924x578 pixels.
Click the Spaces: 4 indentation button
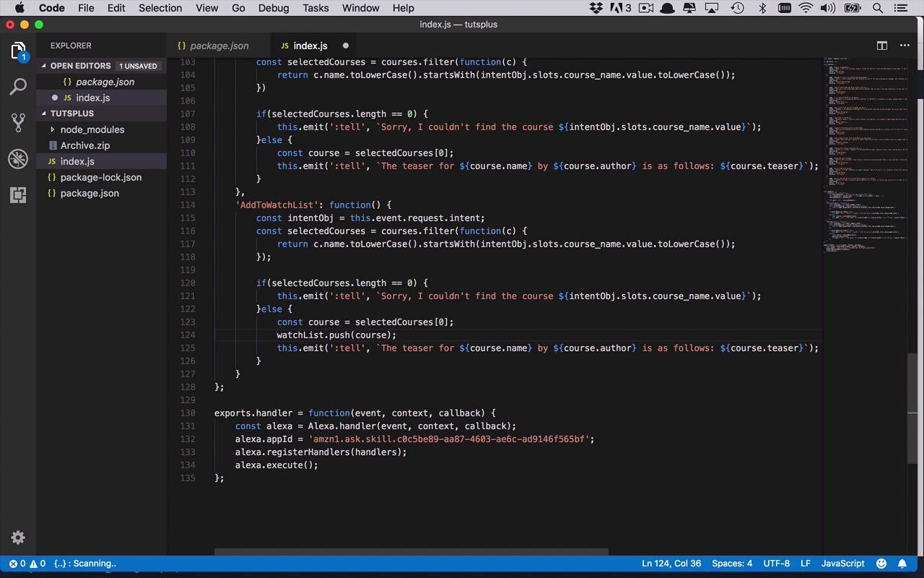(732, 564)
